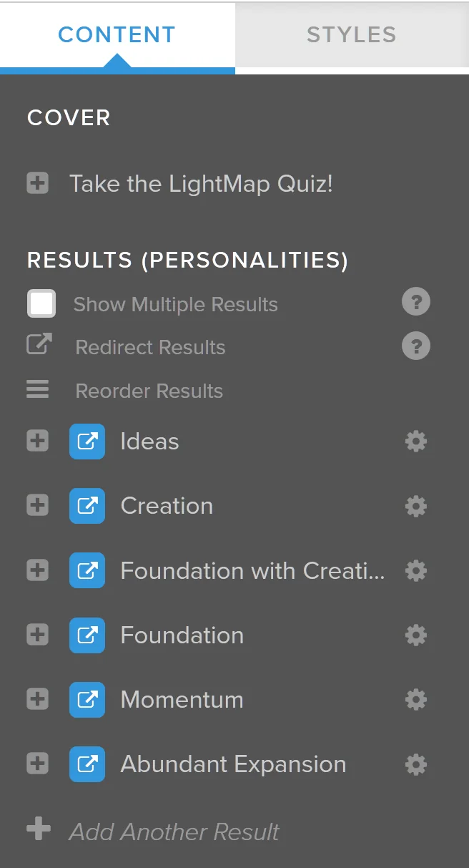Expand the Creation result
Screen dimensions: 469x868
[38, 506]
